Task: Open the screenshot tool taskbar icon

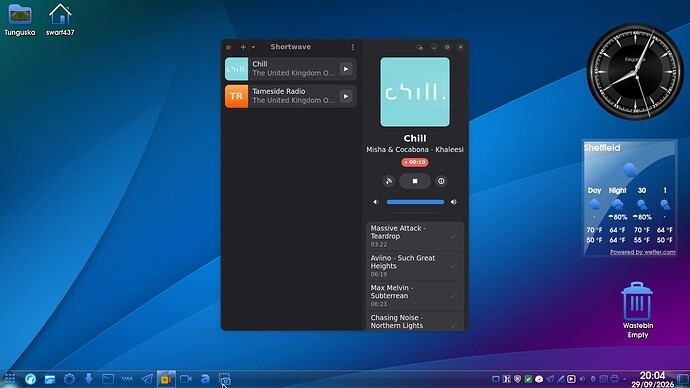Action: [224, 379]
